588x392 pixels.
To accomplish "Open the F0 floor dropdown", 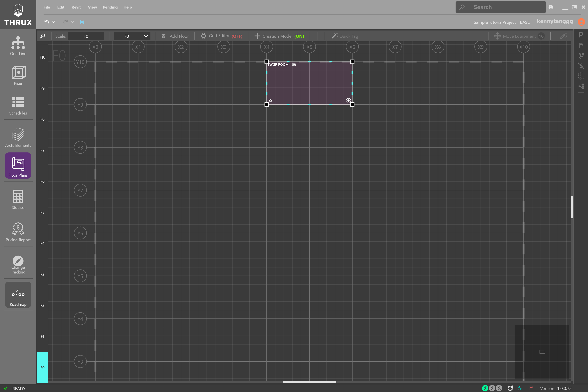I will [x=132, y=36].
